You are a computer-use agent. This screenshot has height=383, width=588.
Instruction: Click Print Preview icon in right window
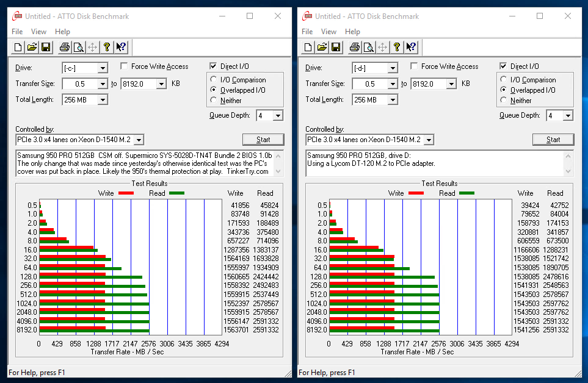point(369,47)
